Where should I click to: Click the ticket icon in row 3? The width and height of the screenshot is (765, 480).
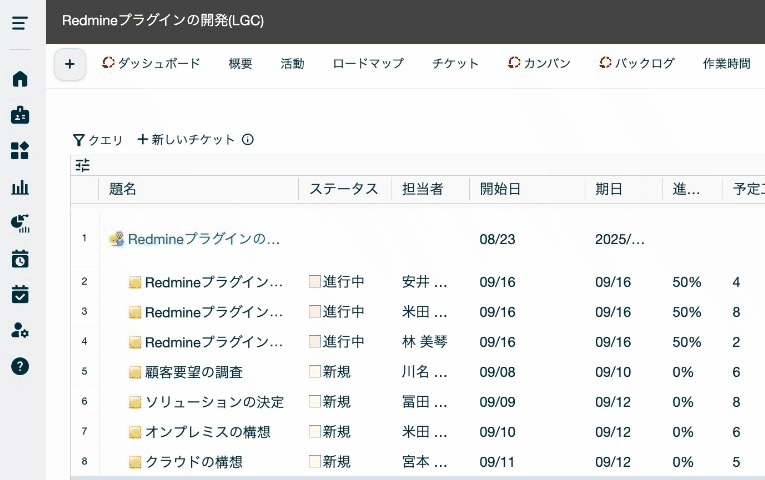click(x=135, y=312)
